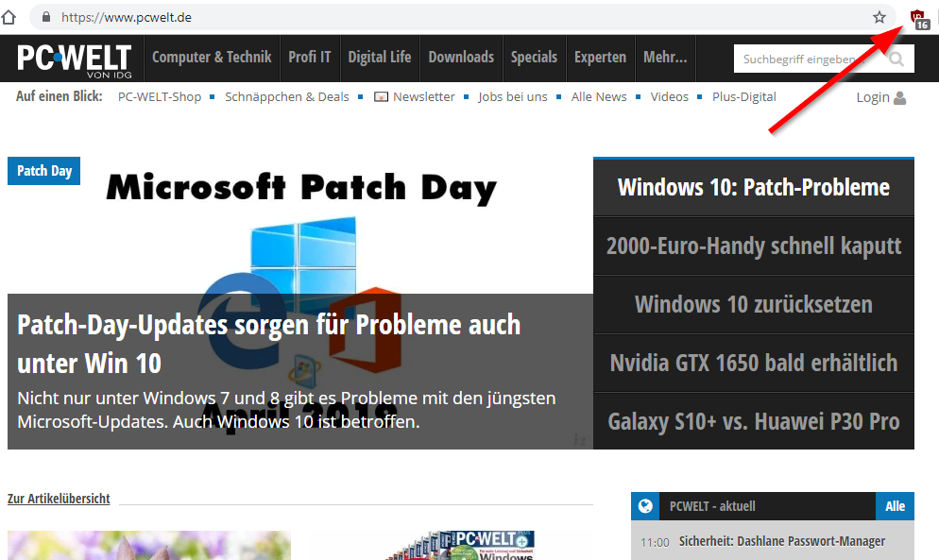Select Nvidia GTX 1650 bald erhältlich tab
Image resolution: width=939 pixels, height=560 pixels.
point(753,363)
